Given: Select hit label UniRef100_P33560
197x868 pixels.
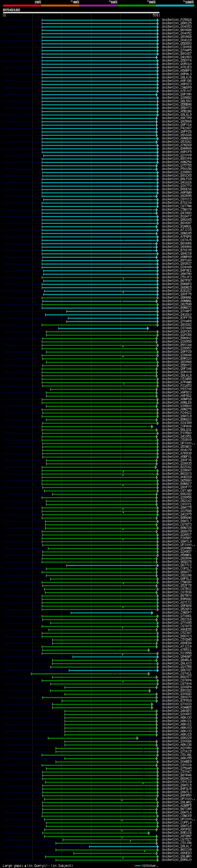Looking at the screenshot, I should 177,433.
